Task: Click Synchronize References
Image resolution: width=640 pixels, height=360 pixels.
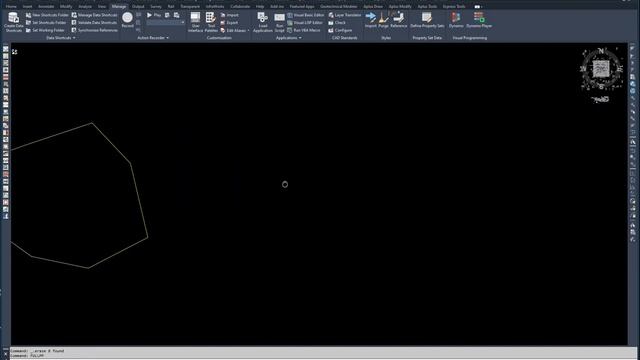Action: (x=95, y=30)
